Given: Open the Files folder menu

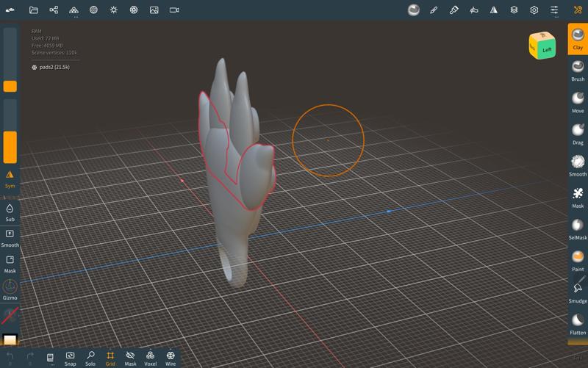Looking at the screenshot, I should (34, 10).
